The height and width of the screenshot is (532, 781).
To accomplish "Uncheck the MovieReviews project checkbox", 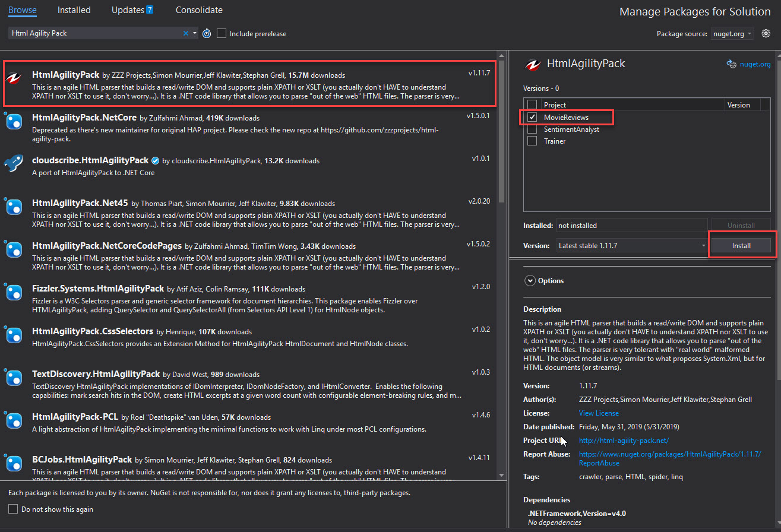I will point(532,117).
